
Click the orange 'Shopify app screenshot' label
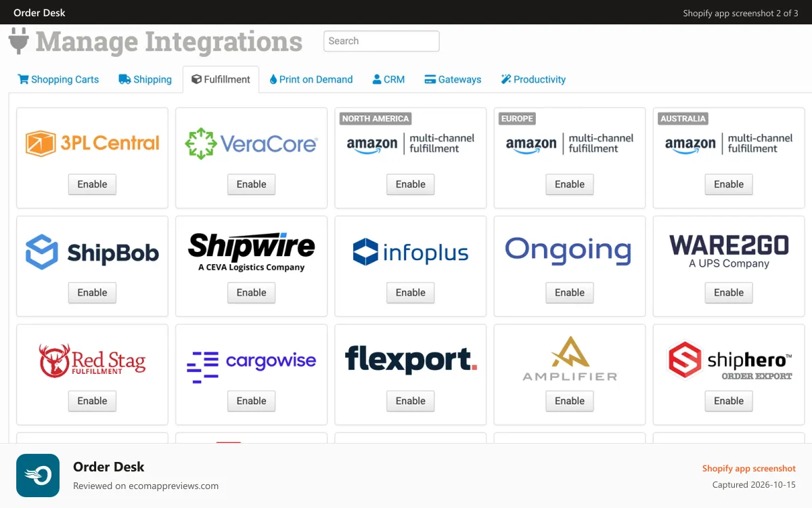click(x=749, y=468)
